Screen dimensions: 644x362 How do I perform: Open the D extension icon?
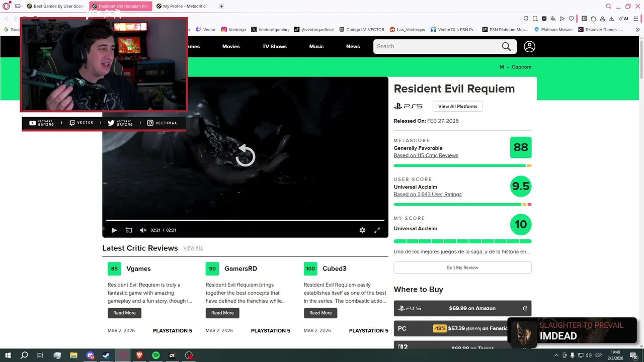(584, 19)
